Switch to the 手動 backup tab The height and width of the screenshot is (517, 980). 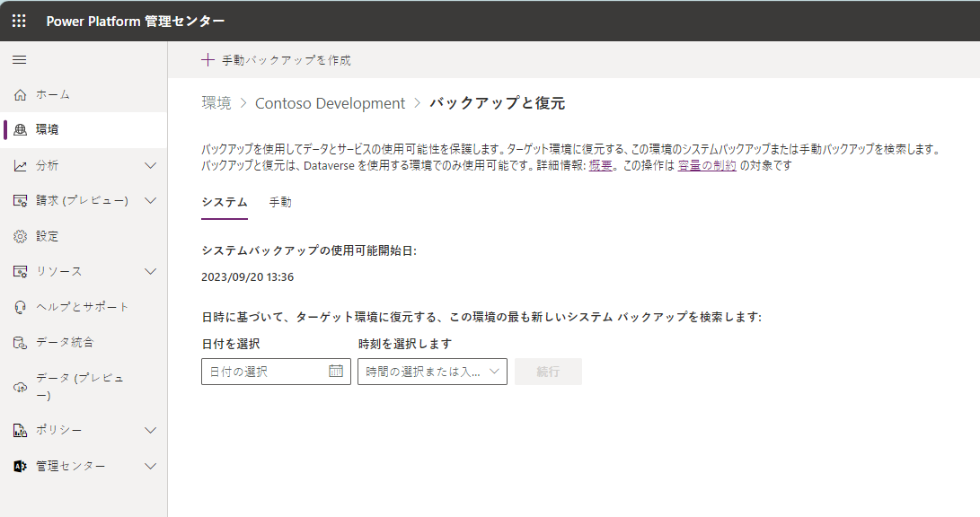coord(281,202)
